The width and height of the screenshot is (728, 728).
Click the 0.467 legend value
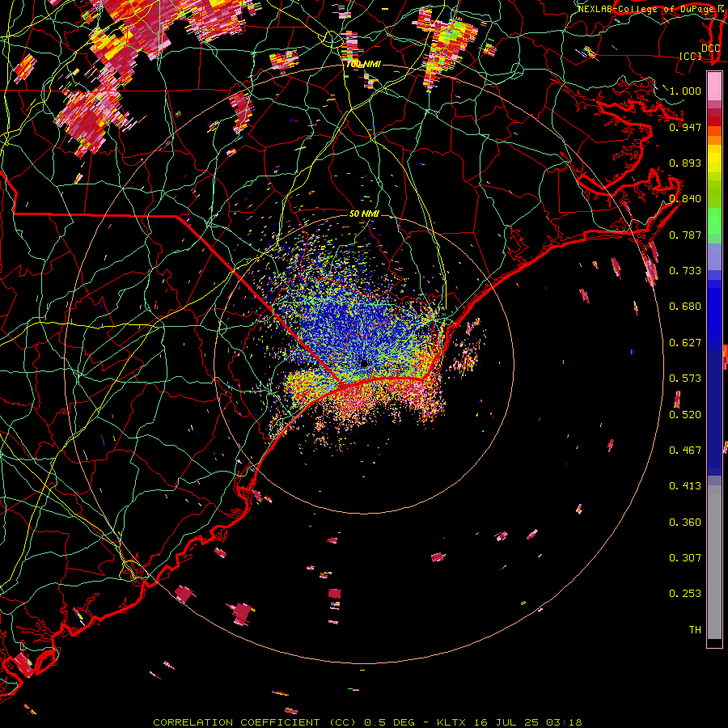pyautogui.click(x=685, y=451)
